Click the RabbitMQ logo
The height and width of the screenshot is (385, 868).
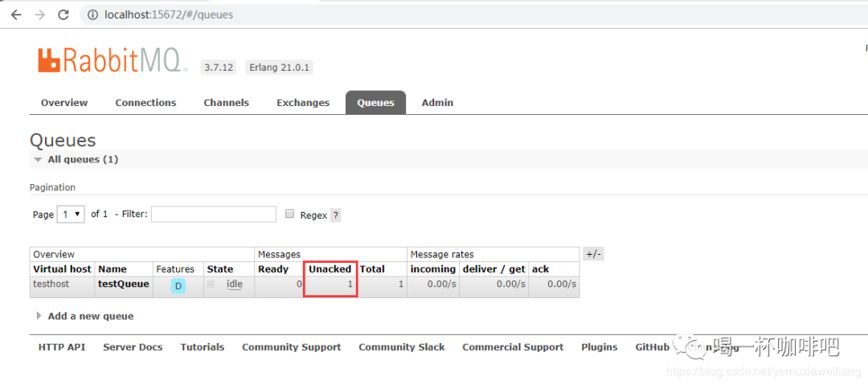[x=113, y=60]
